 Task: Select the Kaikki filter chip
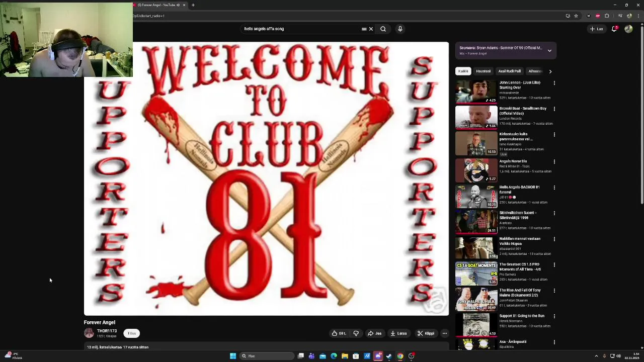point(463,71)
